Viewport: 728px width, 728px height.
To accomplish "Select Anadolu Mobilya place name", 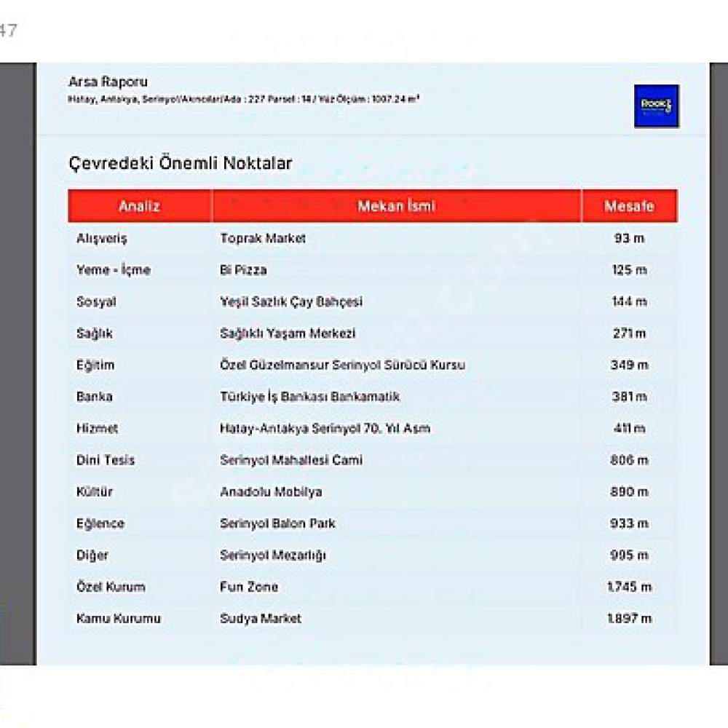I will click(271, 492).
